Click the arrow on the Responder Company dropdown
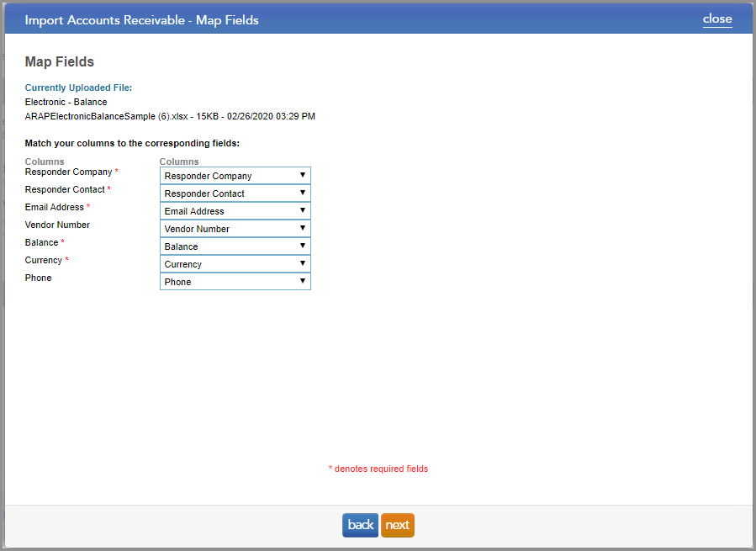Screen dimensions: 756x551 click(303, 175)
